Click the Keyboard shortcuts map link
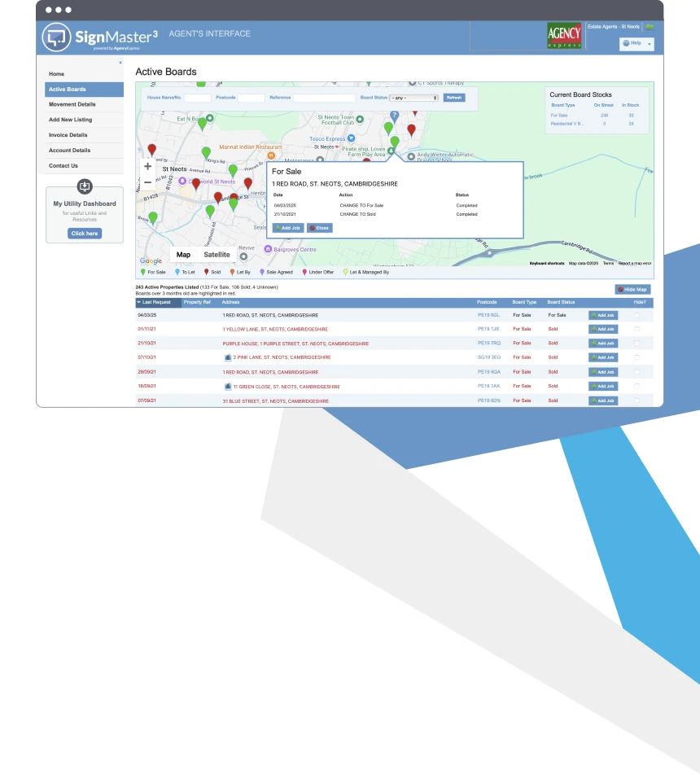Viewport: 700px width, 775px height. pos(547,263)
